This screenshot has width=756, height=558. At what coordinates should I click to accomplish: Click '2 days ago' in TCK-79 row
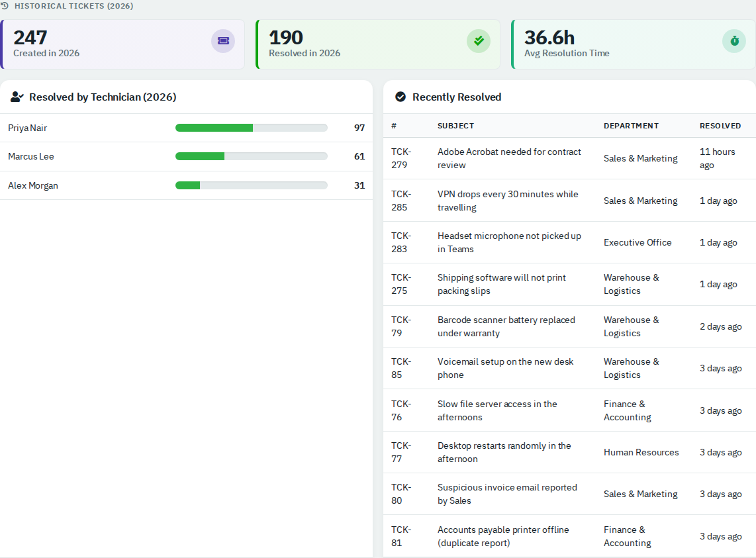[720, 326]
